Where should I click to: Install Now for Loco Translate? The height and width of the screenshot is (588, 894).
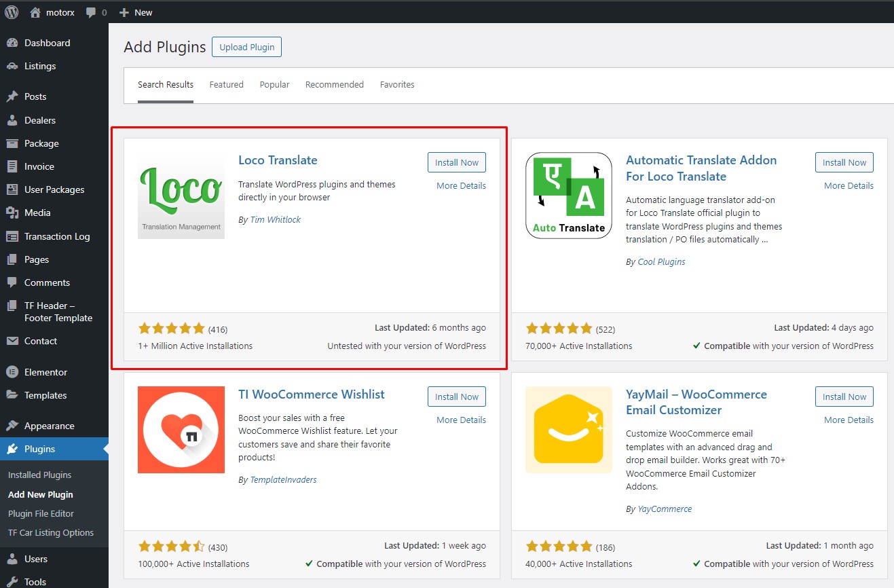point(457,162)
